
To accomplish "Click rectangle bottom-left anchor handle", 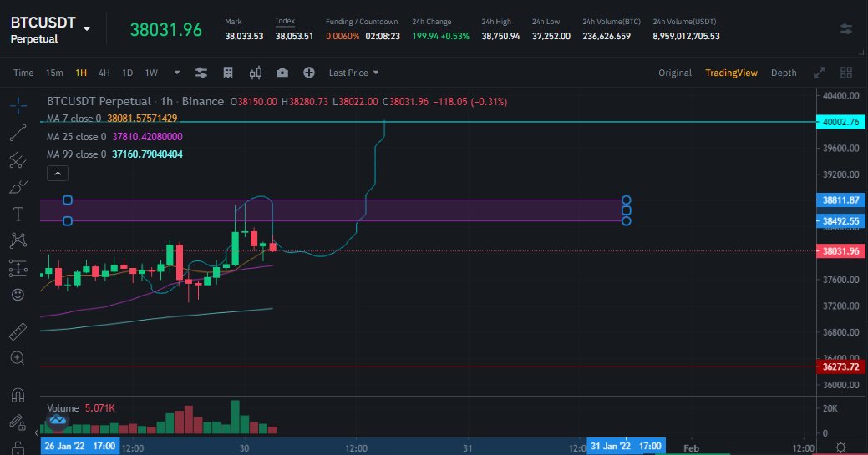I will point(68,221).
